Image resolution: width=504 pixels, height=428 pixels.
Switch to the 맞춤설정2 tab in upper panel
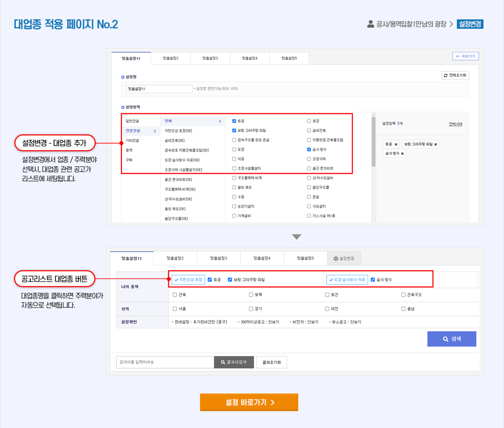pos(170,58)
